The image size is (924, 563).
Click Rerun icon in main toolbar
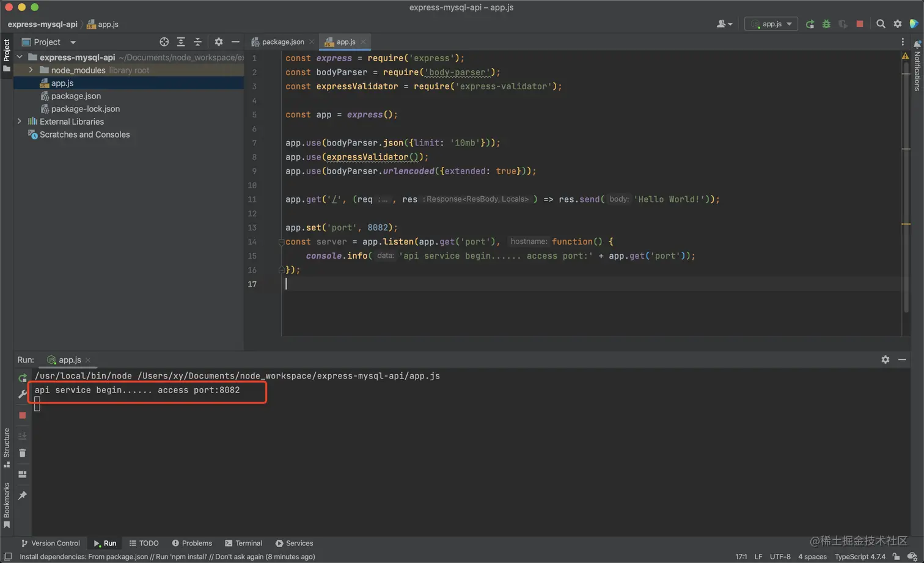click(x=810, y=24)
